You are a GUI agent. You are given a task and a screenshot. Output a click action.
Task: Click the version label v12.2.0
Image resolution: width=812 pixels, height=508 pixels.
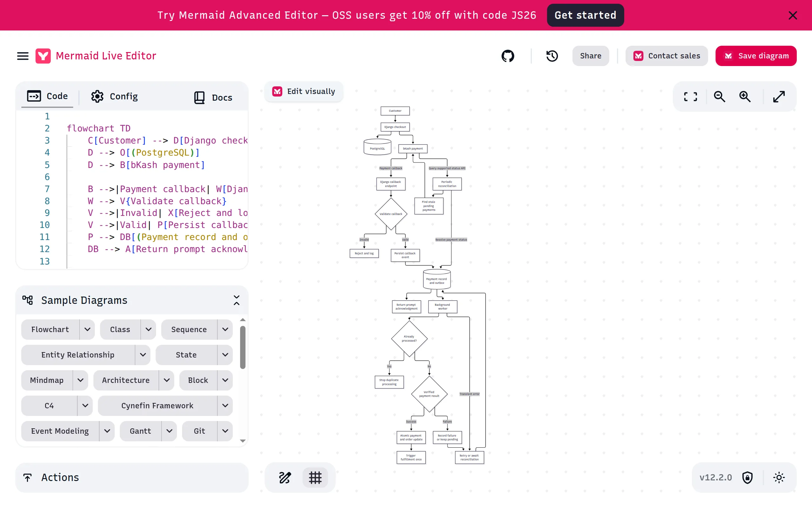point(715,478)
